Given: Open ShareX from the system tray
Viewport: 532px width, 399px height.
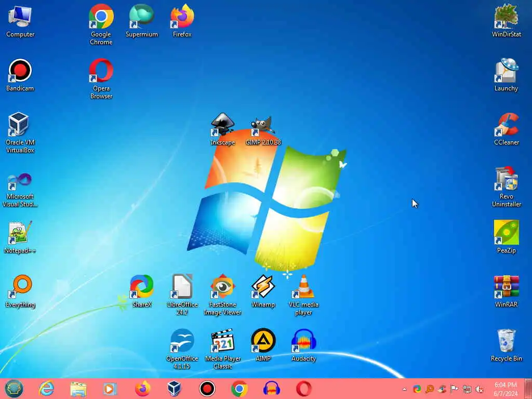Looking at the screenshot, I should [417, 389].
